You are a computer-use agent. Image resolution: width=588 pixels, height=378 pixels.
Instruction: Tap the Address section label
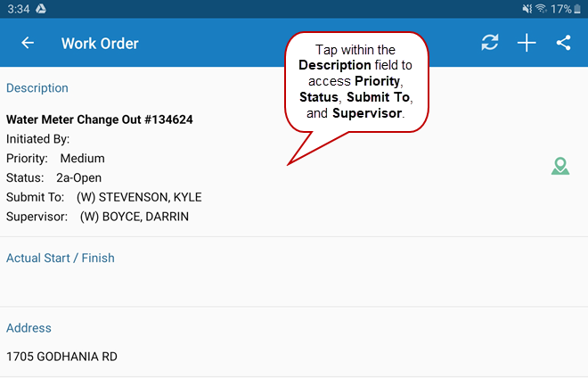click(x=29, y=328)
